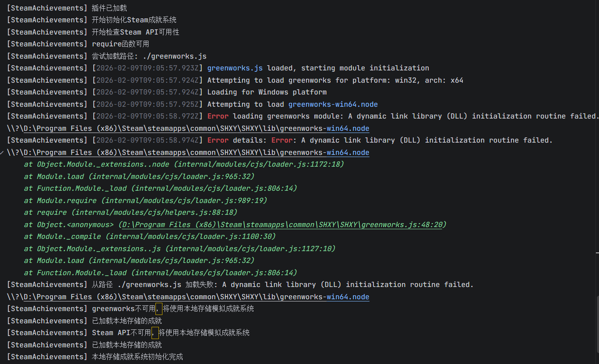Click the 'at Module._compile' stack line
This screenshot has width=599, height=364.
point(150,237)
